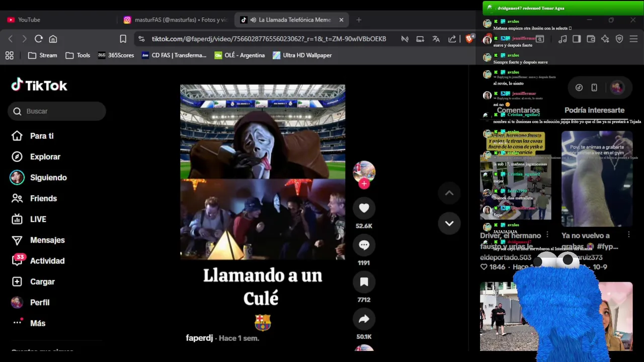Open the 365Scores bookmark

tap(116, 55)
